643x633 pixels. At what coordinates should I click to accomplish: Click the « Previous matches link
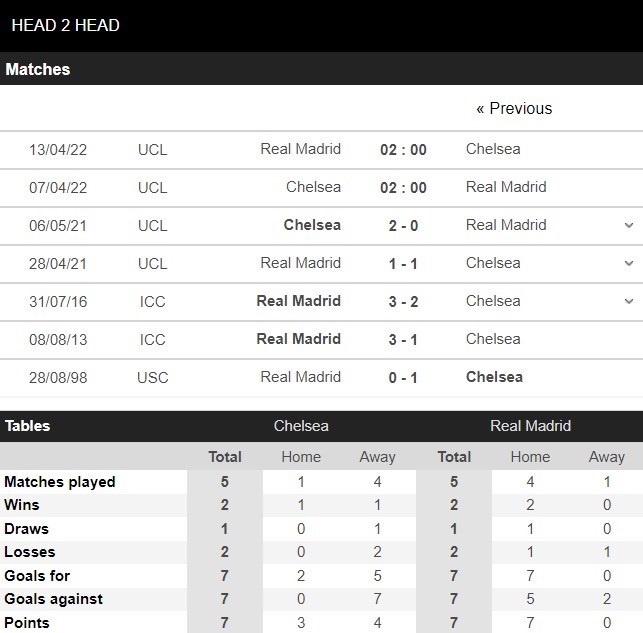(514, 108)
